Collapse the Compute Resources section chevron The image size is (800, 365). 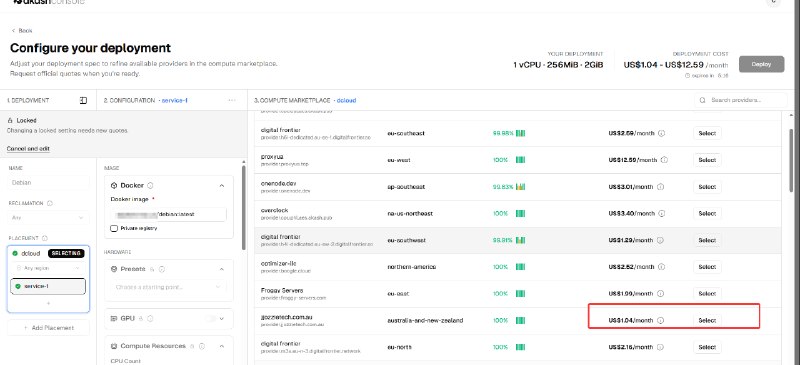click(221, 346)
